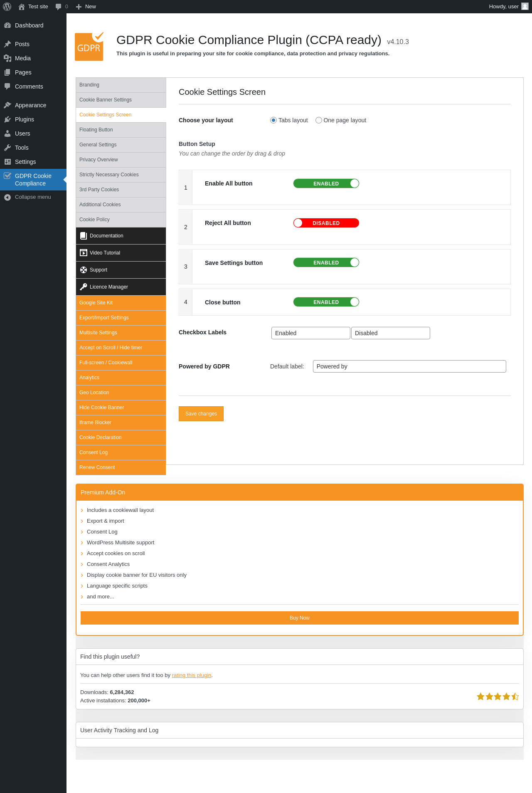Click the Plugins plug icon

click(x=7, y=119)
